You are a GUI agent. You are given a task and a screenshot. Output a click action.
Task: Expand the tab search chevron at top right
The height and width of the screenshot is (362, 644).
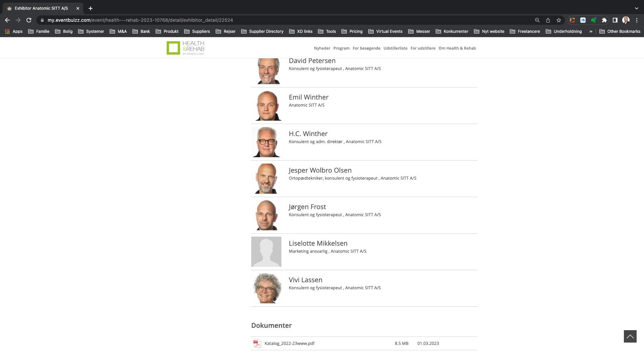(x=636, y=8)
